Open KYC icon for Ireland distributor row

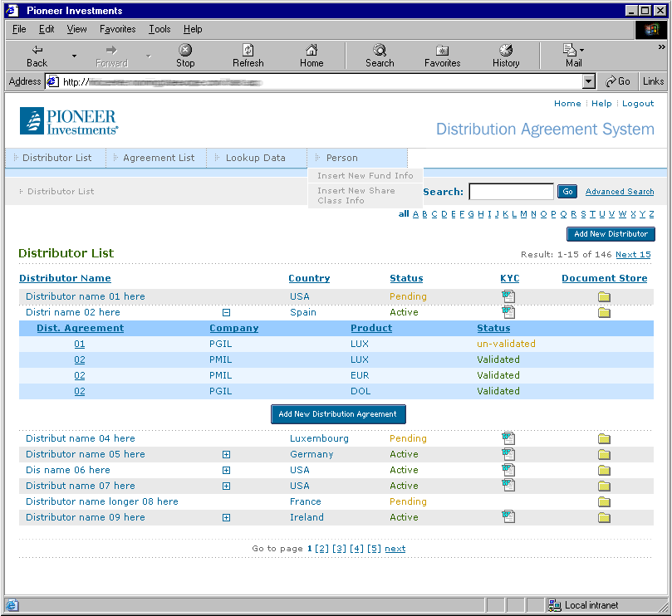pyautogui.click(x=508, y=517)
